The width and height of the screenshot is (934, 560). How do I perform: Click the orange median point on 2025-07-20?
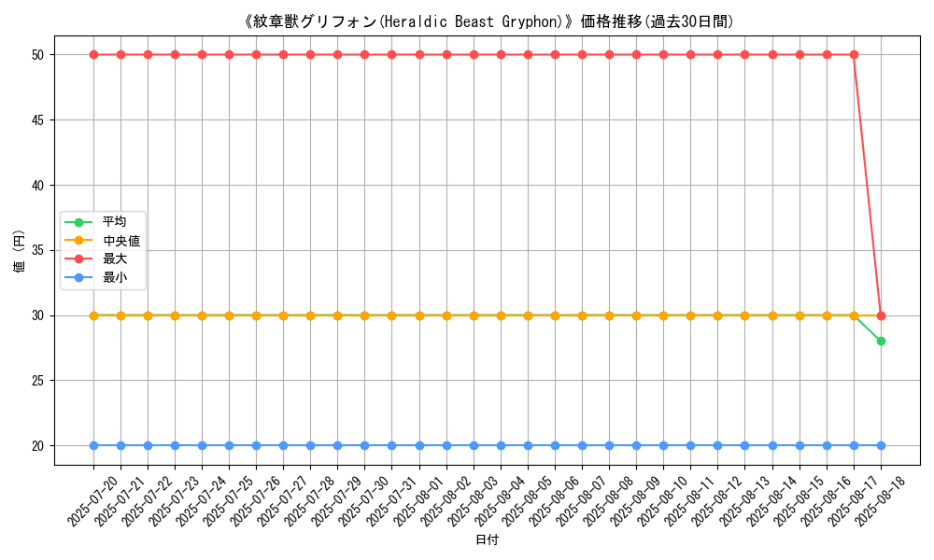point(93,316)
